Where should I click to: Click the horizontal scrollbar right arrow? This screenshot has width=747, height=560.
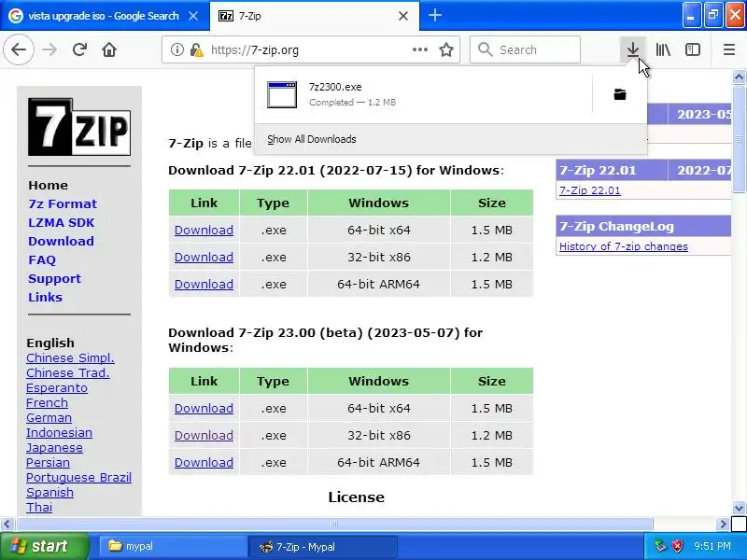723,525
